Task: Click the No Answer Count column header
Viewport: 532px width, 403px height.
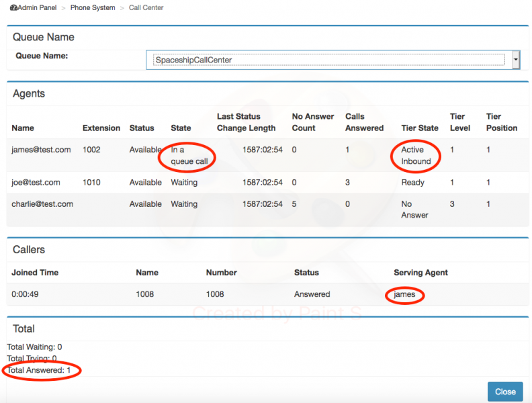Action: click(x=313, y=122)
